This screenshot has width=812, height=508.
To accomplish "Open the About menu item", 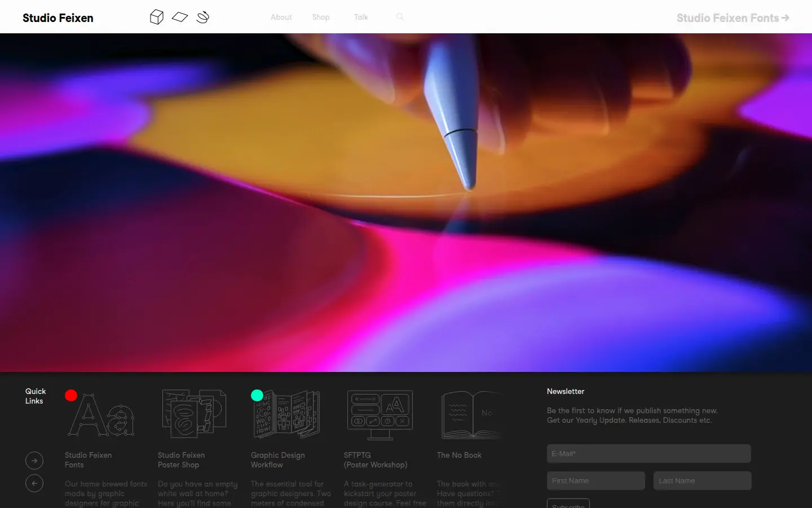I will (281, 17).
